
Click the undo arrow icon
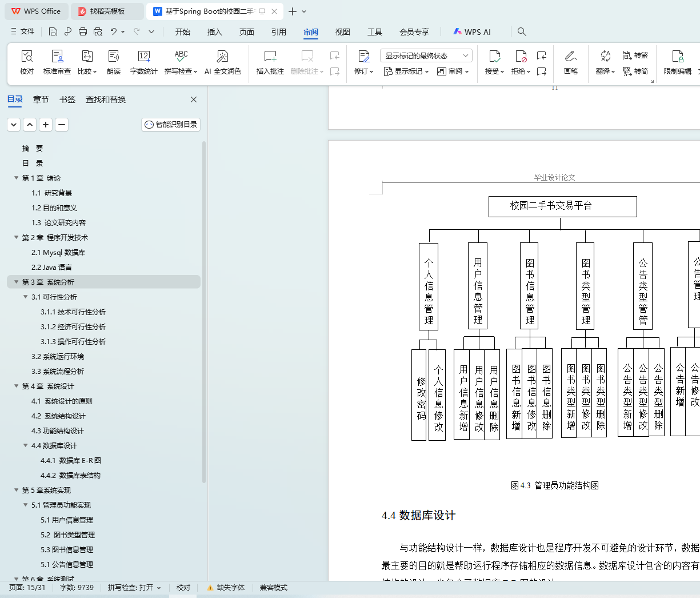tap(114, 31)
